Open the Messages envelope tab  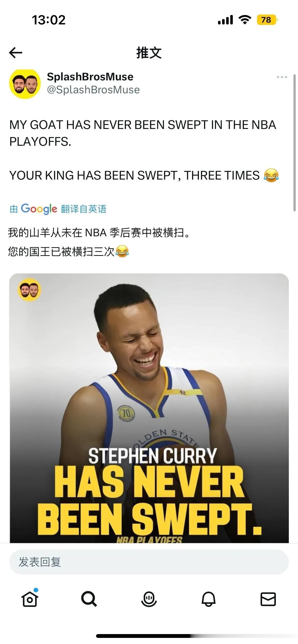pos(268,599)
